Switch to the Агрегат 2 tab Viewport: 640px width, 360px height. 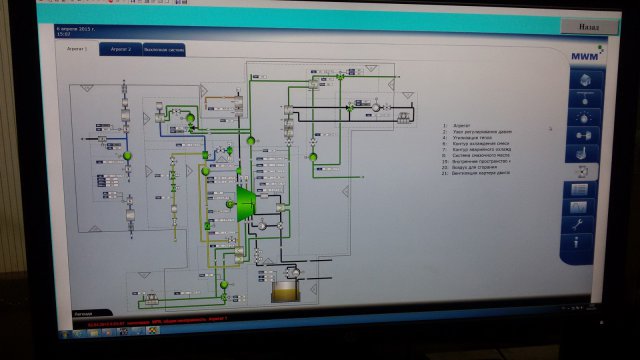coord(121,49)
